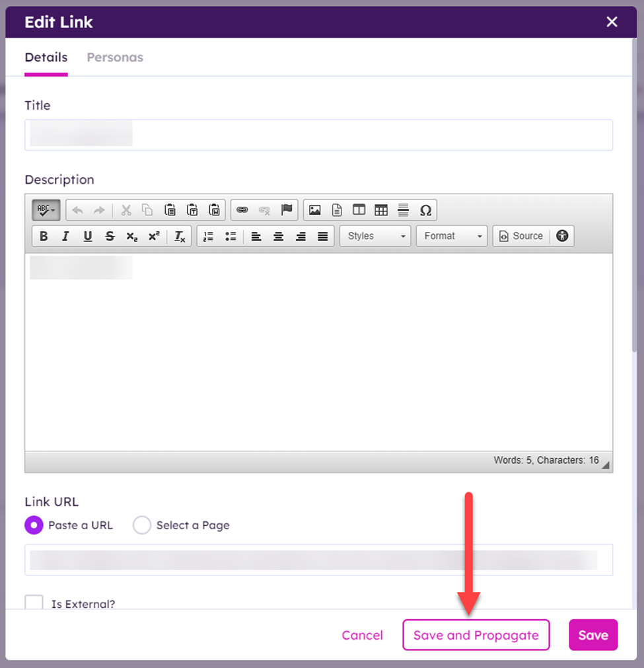Click the Bold formatting icon

pyautogui.click(x=44, y=237)
